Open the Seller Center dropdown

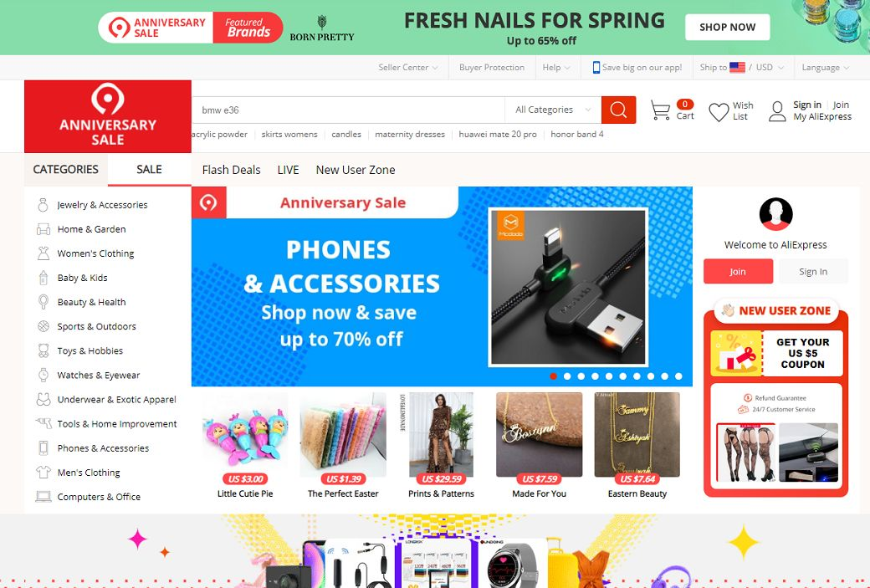coord(408,67)
